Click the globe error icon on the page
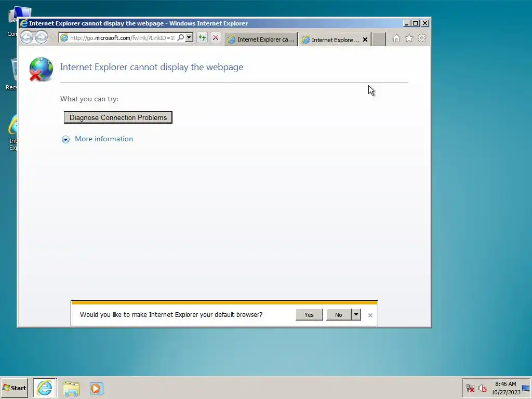The image size is (532, 399). click(41, 69)
